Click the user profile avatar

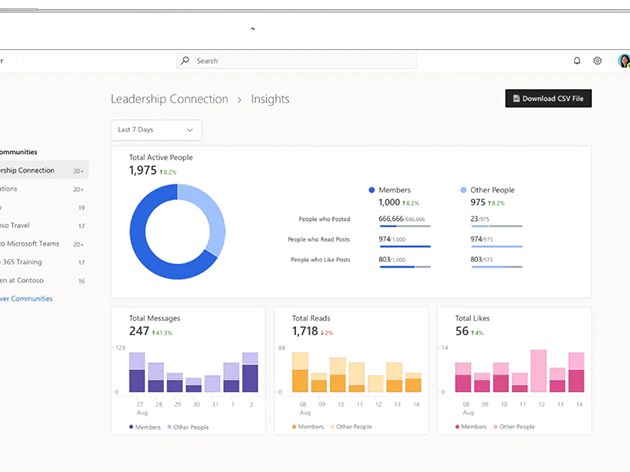(624, 61)
